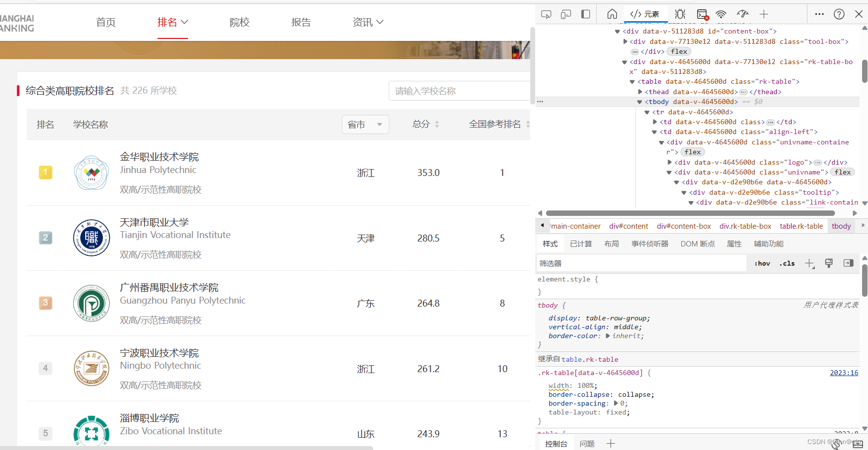Toggle rendering emulations paintbrush icon
The image size is (868, 450).
[829, 263]
